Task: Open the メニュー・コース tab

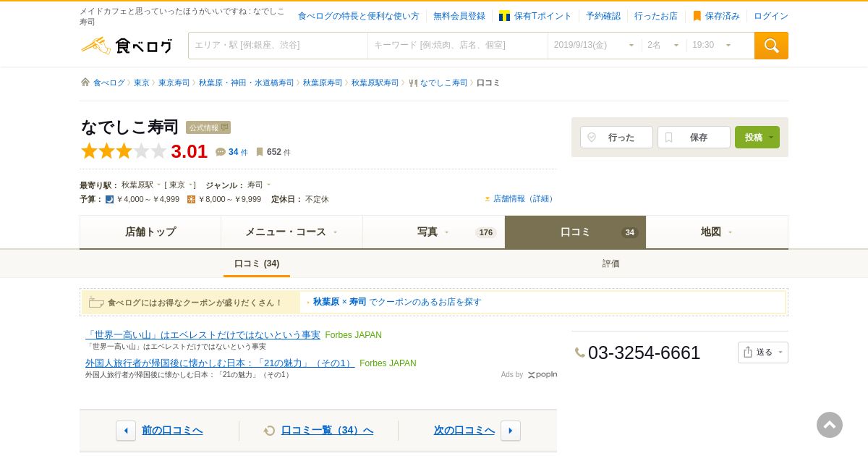Action: 292,232
